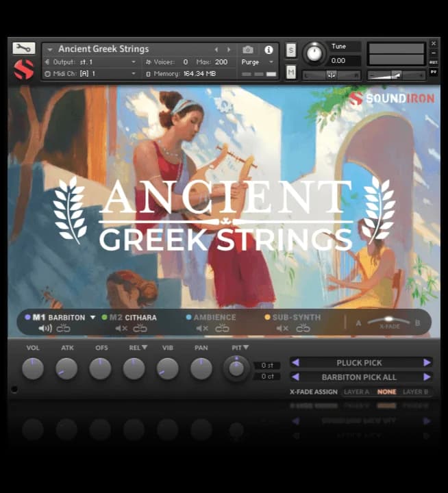Unmute the M2 Cithara layer
448x493 pixels.
[x=121, y=329]
